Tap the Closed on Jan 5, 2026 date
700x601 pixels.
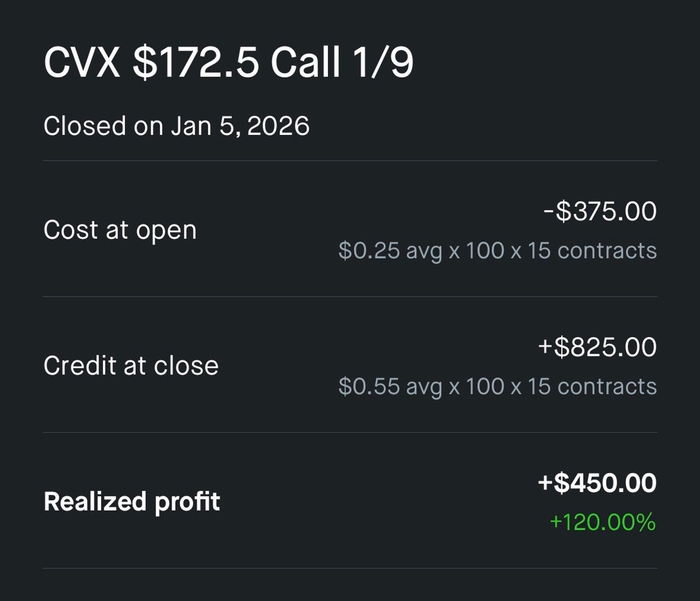[x=176, y=126]
